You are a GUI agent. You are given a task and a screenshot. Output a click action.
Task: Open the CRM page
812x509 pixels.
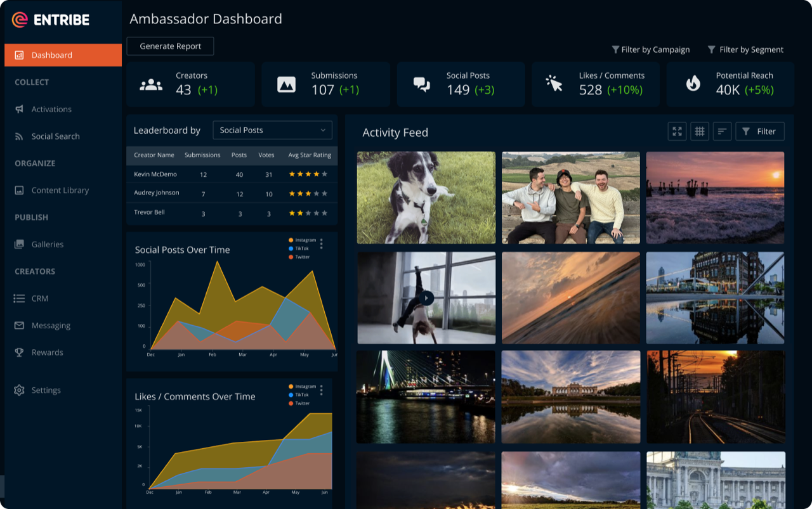click(39, 298)
